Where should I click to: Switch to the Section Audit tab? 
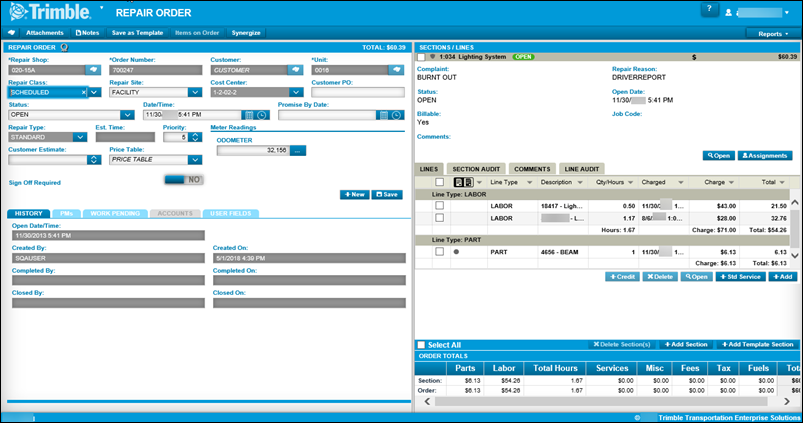tap(476, 169)
